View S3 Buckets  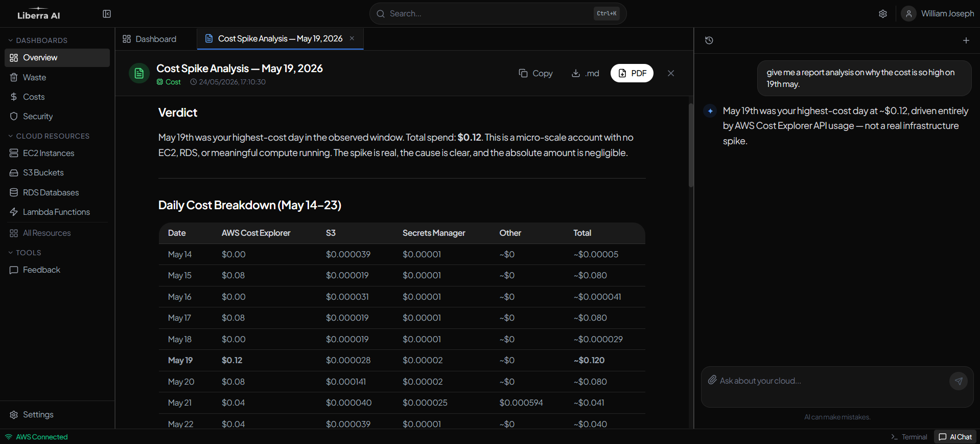pos(57,172)
